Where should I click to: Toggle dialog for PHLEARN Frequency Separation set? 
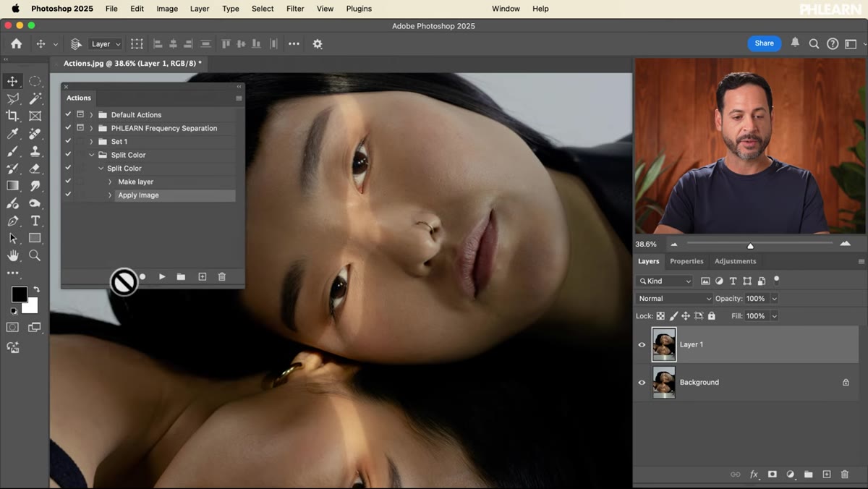(x=80, y=128)
